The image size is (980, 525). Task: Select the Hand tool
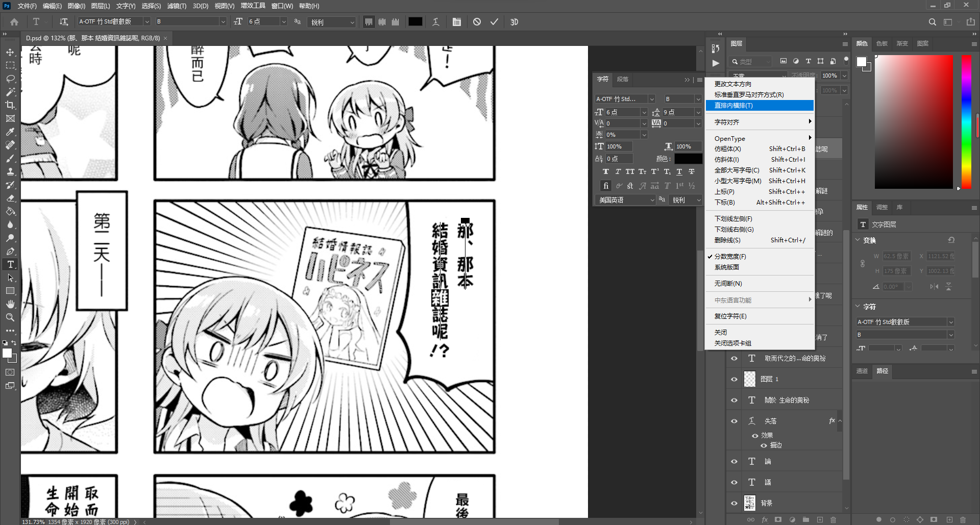coord(10,304)
